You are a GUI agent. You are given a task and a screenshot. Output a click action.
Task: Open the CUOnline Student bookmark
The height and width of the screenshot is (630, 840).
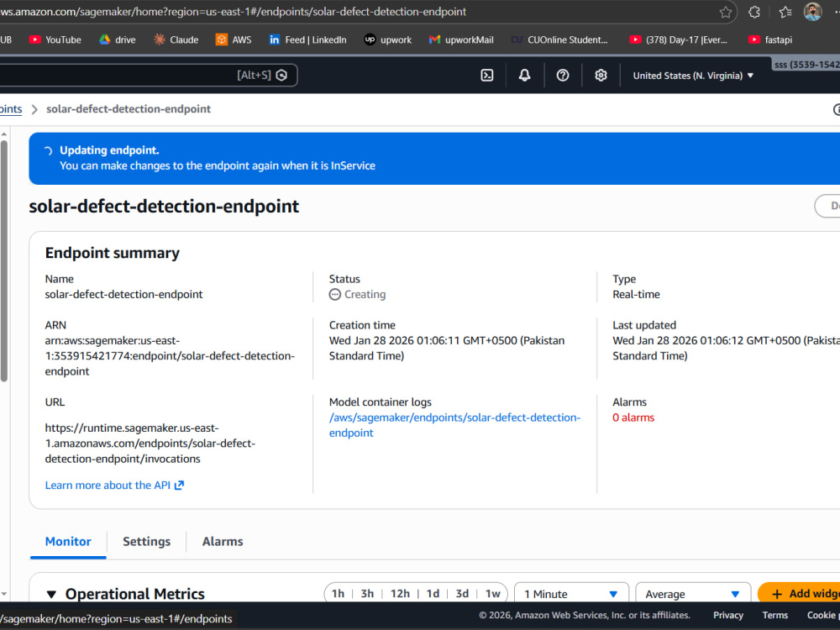pos(559,39)
